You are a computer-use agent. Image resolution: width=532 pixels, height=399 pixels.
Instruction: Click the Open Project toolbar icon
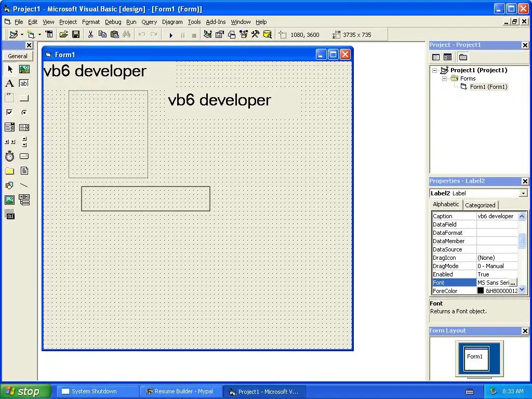(64, 35)
